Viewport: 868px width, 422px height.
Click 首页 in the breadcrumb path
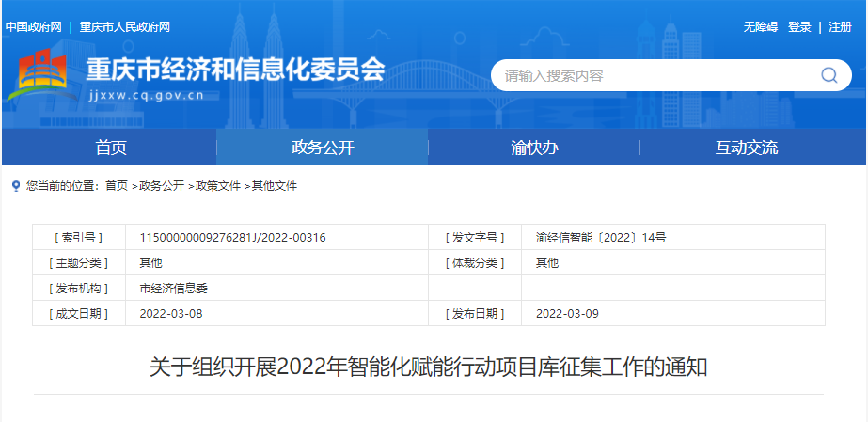(117, 186)
